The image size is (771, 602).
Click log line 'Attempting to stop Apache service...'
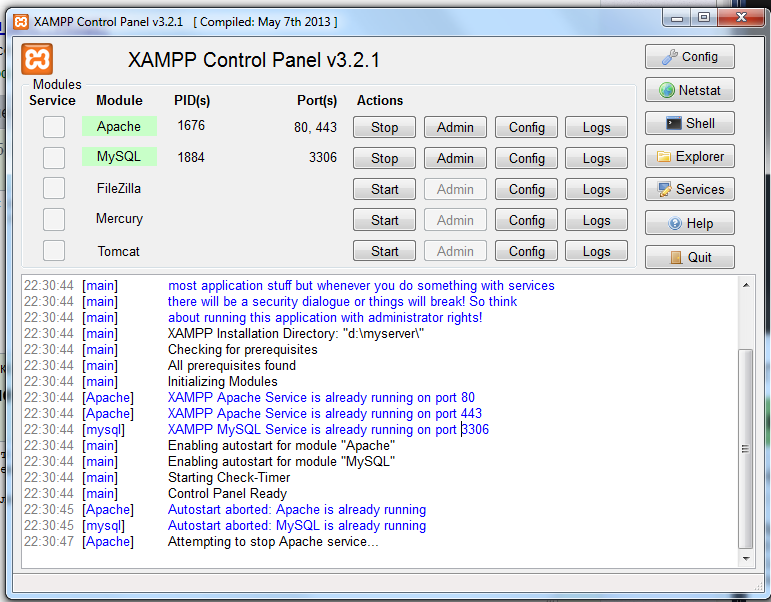pyautogui.click(x=273, y=542)
